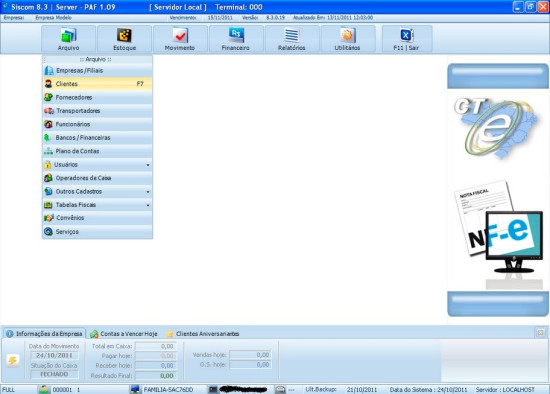This screenshot has width=550, height=394.
Task: Click the lower blue banner button on right
Action: pyautogui.click(x=498, y=304)
